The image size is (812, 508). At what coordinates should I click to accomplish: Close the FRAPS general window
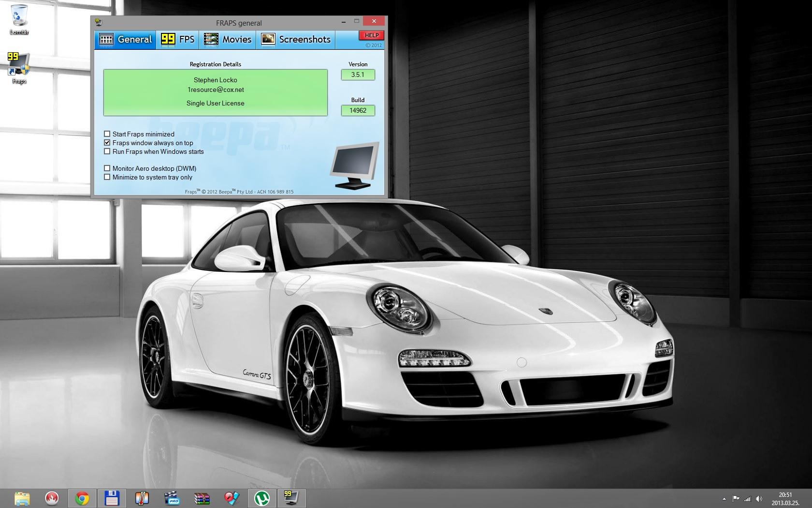[374, 21]
